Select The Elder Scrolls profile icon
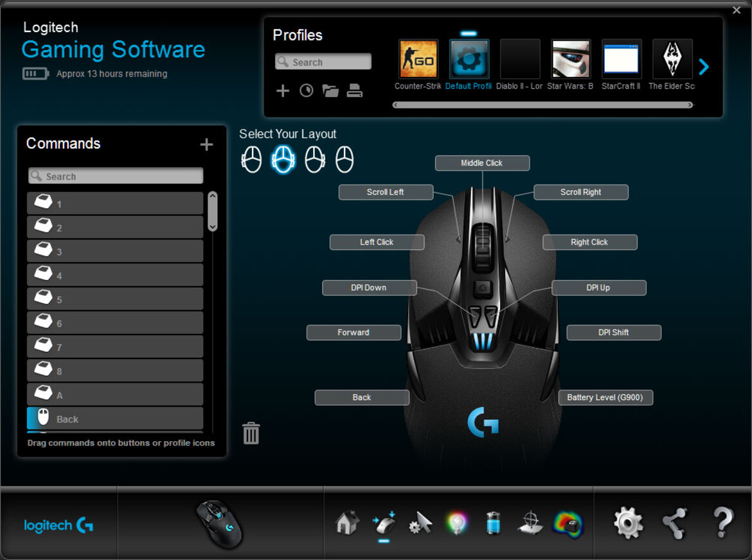The height and width of the screenshot is (560, 752). (672, 59)
